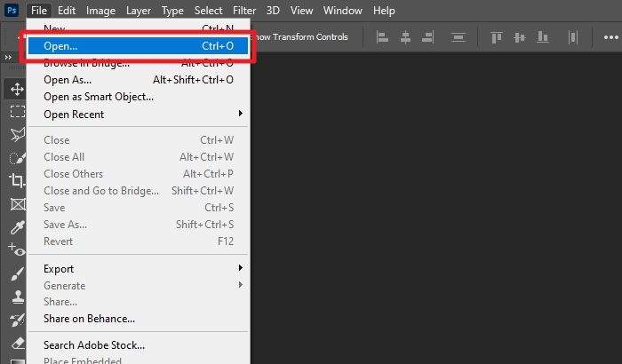
Task: Select the Eyedropper tool
Action: pyautogui.click(x=17, y=227)
